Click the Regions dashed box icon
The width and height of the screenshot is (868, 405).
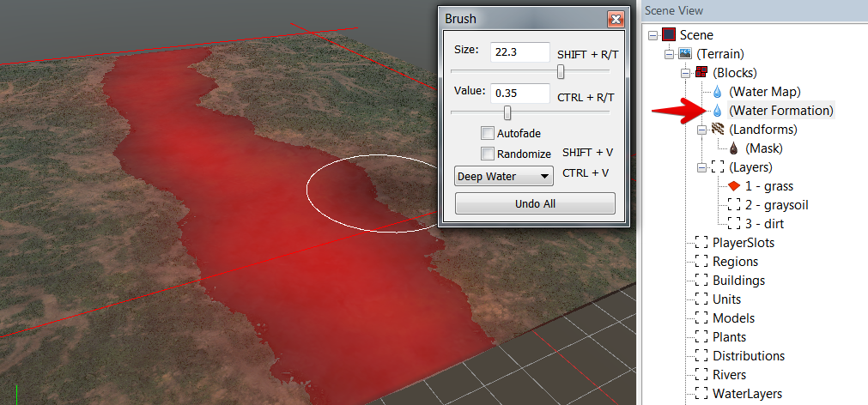click(702, 261)
